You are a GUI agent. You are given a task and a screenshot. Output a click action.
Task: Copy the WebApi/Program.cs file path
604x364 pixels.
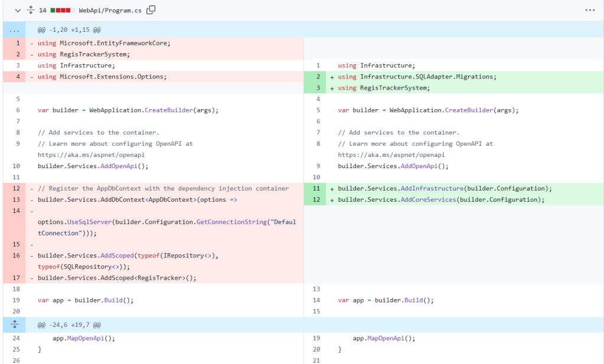click(x=151, y=10)
